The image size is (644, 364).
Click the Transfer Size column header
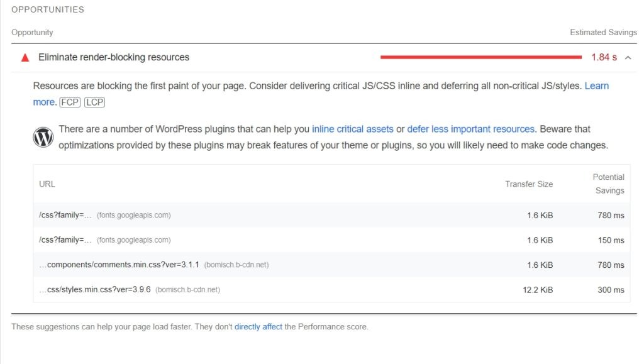[529, 184]
